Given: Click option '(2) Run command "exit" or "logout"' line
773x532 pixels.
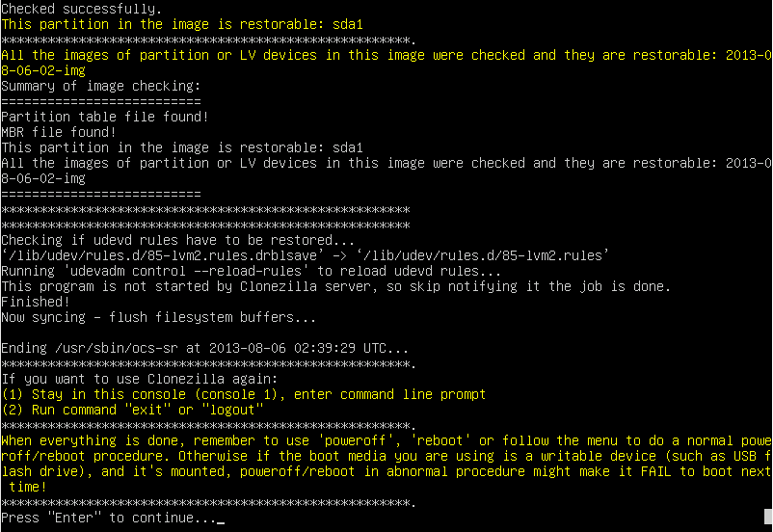Looking at the screenshot, I should 132,410.
